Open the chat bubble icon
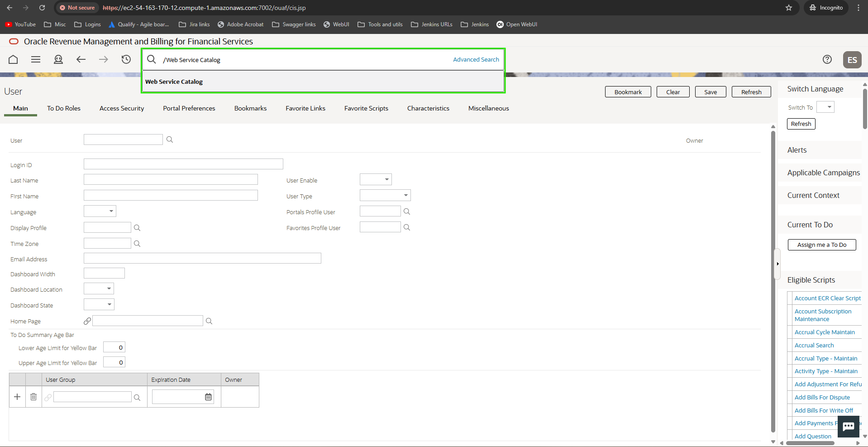This screenshot has width=868, height=447. 848,426
